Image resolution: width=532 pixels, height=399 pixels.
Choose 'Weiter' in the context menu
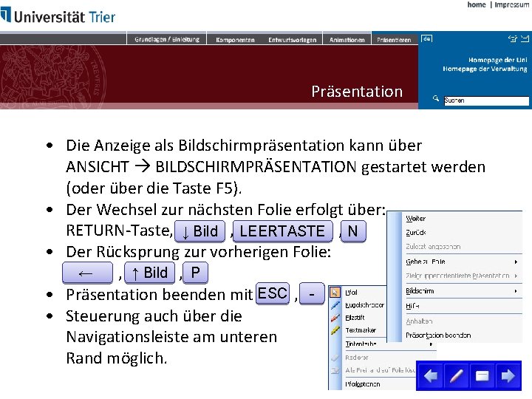pyautogui.click(x=415, y=219)
